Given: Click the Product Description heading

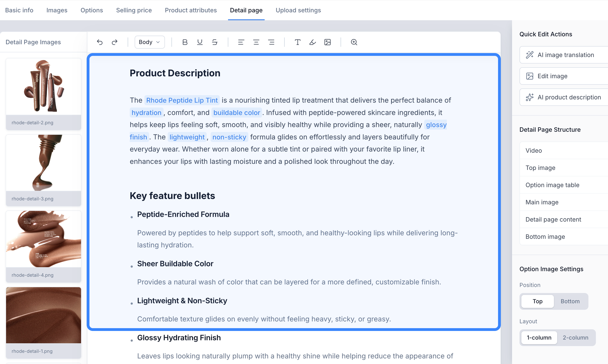Looking at the screenshot, I should [x=175, y=73].
